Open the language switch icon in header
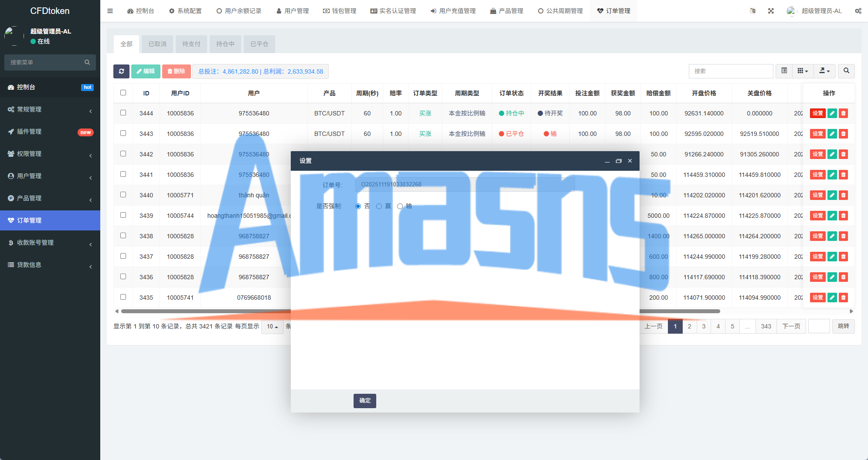This screenshot has width=868, height=460. point(752,11)
